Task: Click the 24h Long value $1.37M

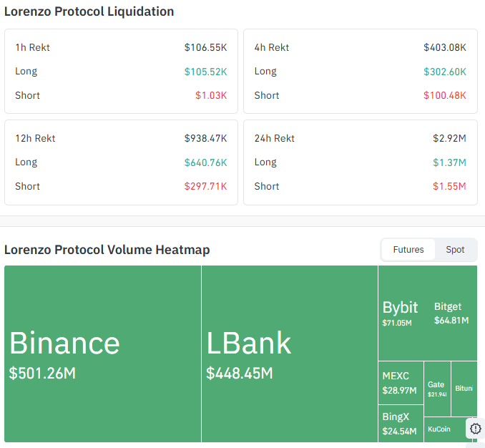Action: tap(449, 162)
